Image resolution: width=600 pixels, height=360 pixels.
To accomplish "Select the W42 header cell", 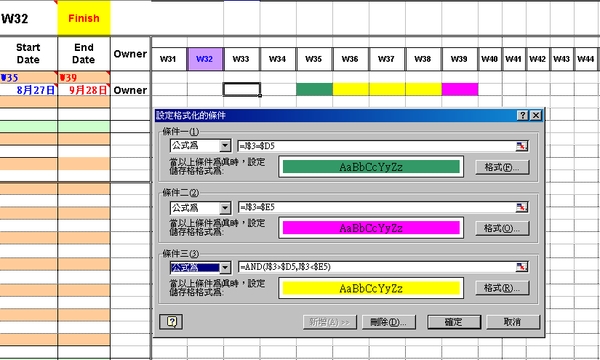I will (x=538, y=59).
